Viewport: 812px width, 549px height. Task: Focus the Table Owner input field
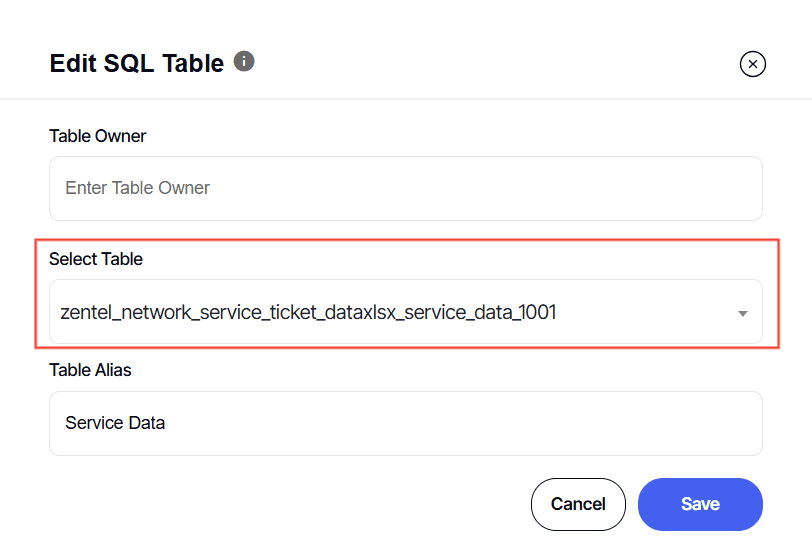405,188
